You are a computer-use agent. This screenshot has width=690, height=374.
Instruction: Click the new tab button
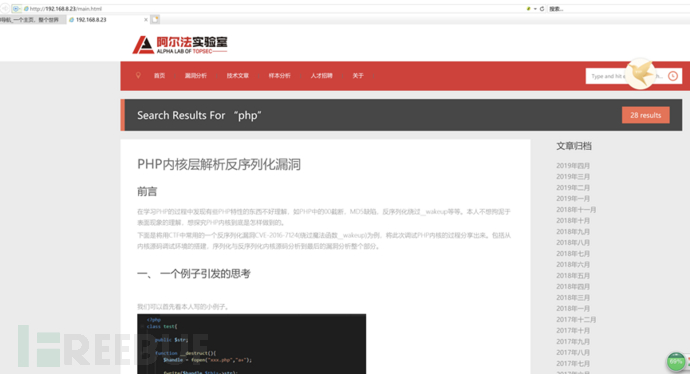[155, 19]
